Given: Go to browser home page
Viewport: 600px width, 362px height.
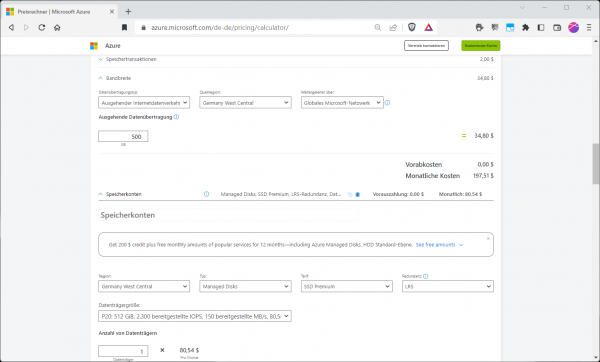Looking at the screenshot, I should pyautogui.click(x=57, y=27).
